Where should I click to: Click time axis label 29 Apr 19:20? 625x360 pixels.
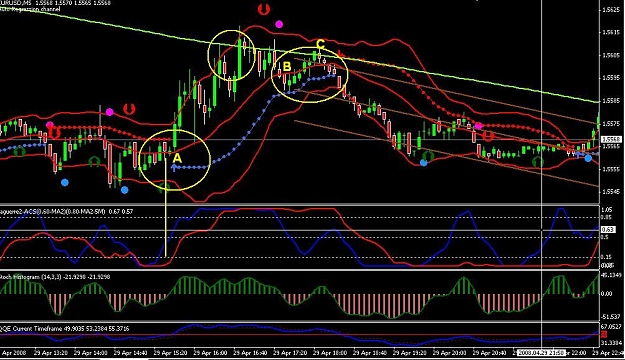click(x=409, y=353)
